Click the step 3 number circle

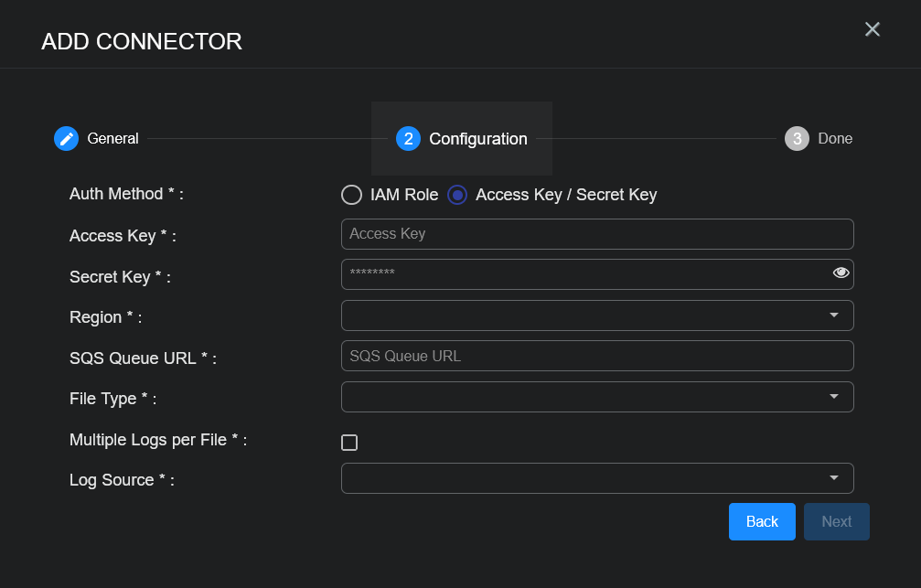tap(797, 138)
